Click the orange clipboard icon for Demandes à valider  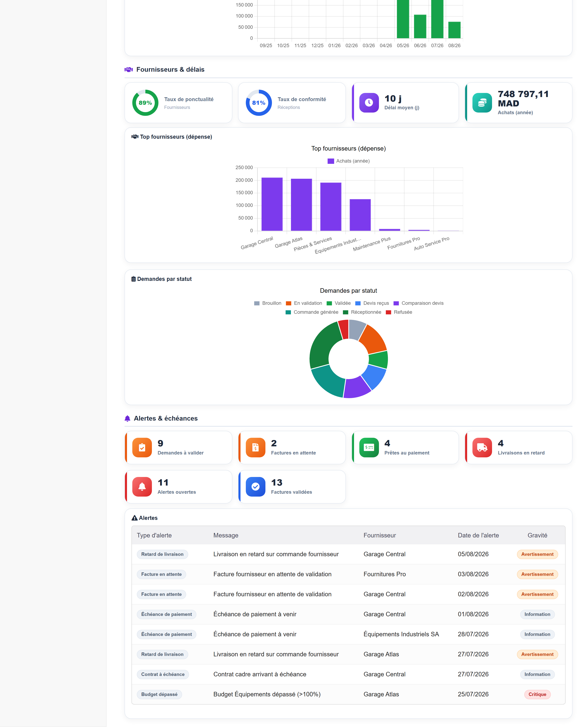pos(142,447)
